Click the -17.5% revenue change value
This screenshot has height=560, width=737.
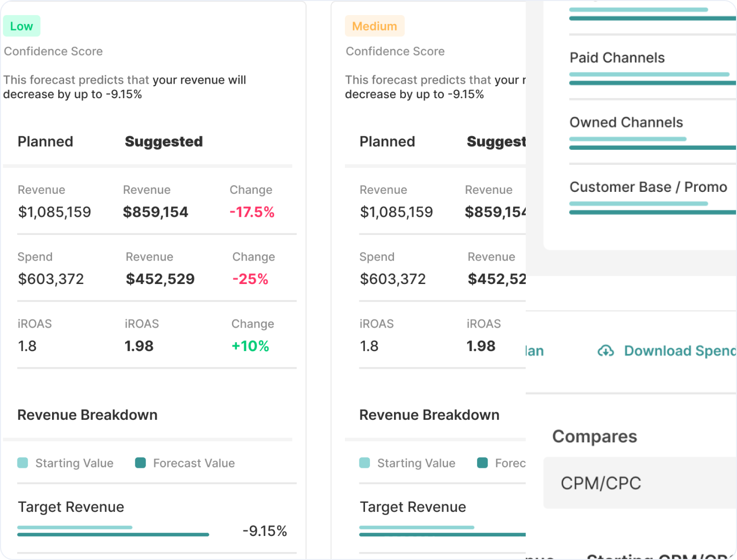coord(252,212)
